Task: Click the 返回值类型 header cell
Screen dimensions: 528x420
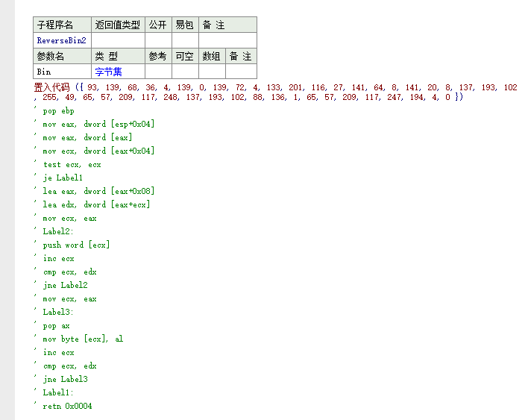Action: [118, 25]
